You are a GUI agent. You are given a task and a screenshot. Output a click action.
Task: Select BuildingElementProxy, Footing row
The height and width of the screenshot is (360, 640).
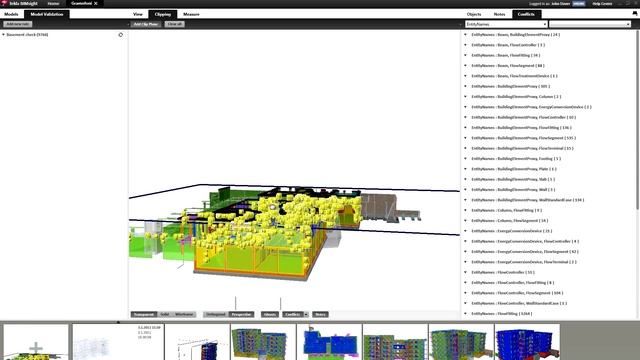(516, 159)
